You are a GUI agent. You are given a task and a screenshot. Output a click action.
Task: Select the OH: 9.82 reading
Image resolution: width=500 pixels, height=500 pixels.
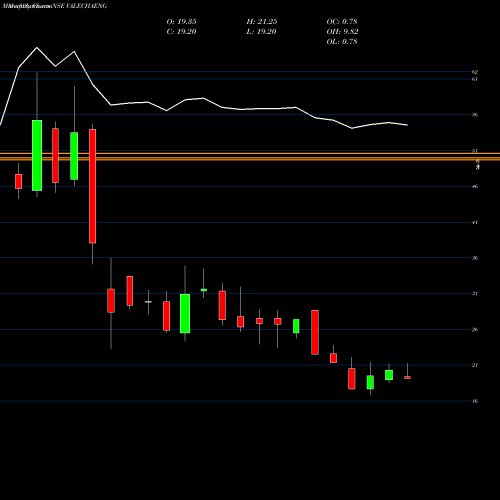(x=342, y=32)
